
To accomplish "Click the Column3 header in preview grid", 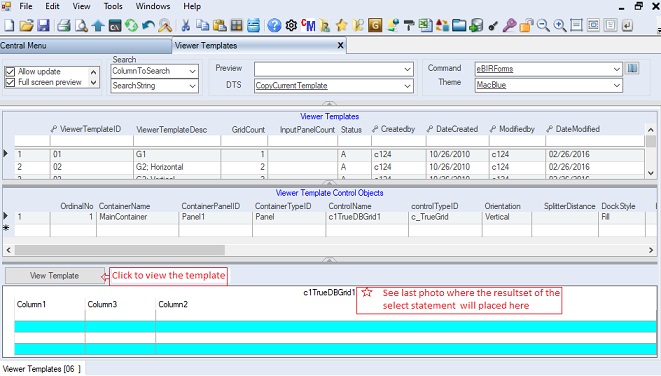I will pos(102,304).
